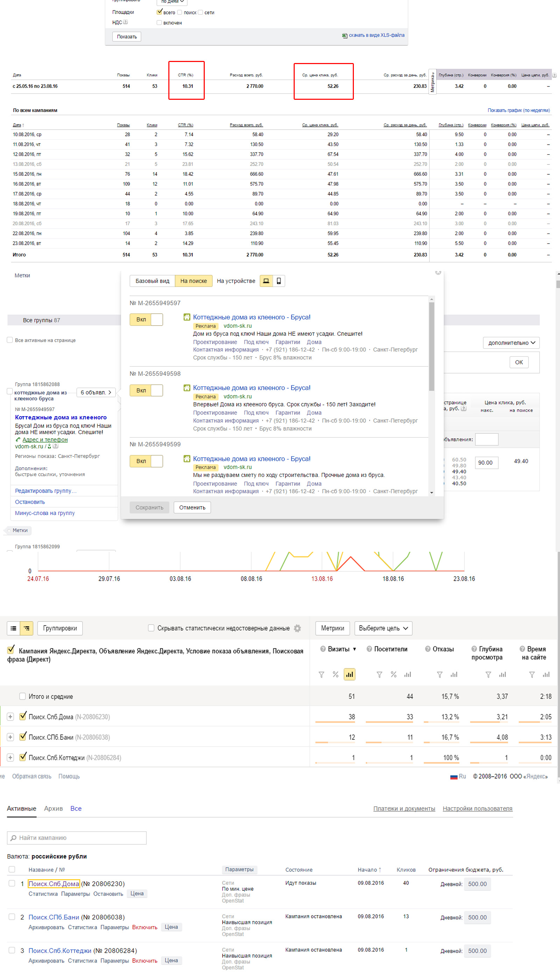560x973 pixels.
Task: Click the search icon in 'Найти кампанию' field
Action: point(14,838)
